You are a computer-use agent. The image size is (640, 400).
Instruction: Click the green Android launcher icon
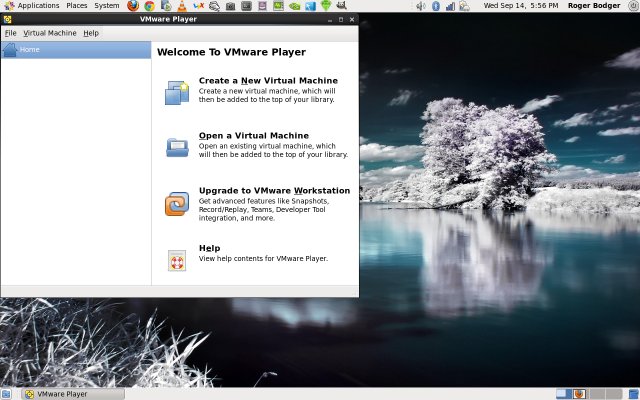[326, 5]
